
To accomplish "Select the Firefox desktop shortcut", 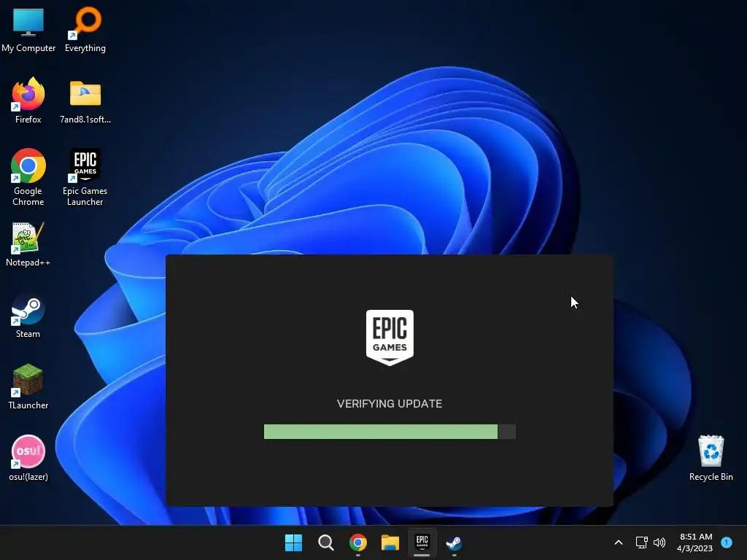I will click(28, 101).
